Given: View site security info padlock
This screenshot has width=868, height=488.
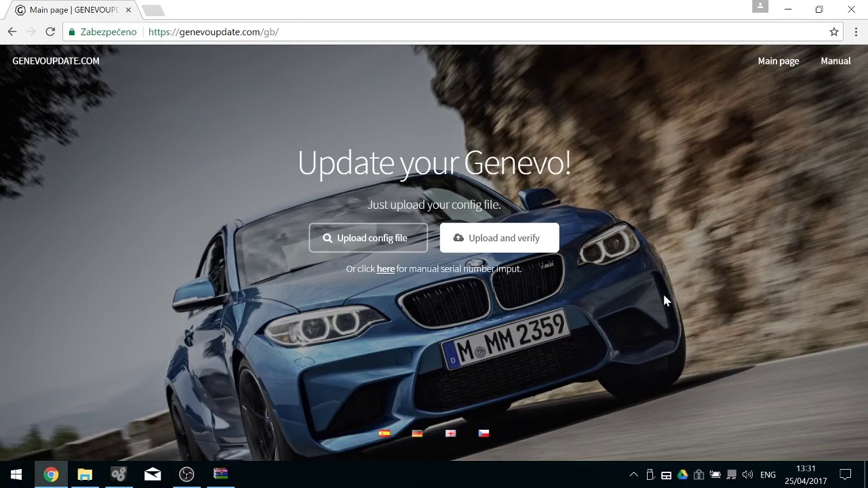Looking at the screenshot, I should (72, 32).
